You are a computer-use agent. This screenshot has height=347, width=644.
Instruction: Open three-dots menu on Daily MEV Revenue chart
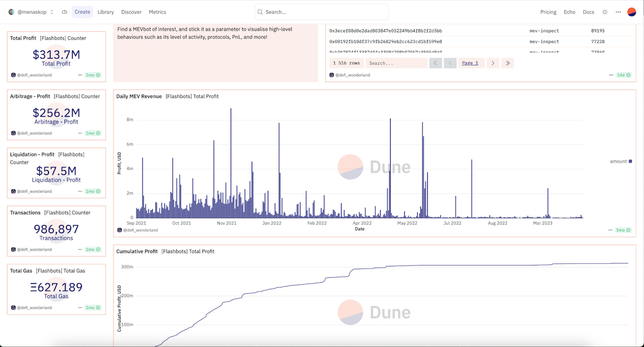point(610,230)
